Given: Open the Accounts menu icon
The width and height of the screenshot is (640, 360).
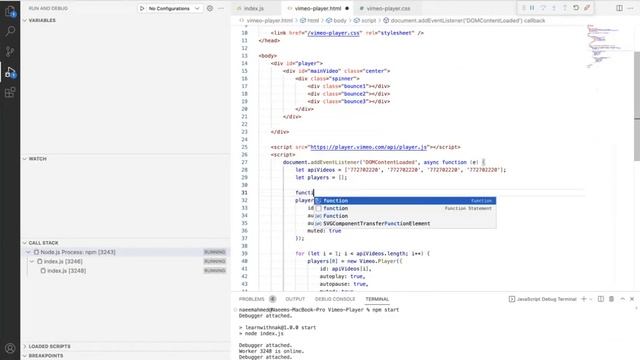Looking at the screenshot, I should [x=10, y=348].
